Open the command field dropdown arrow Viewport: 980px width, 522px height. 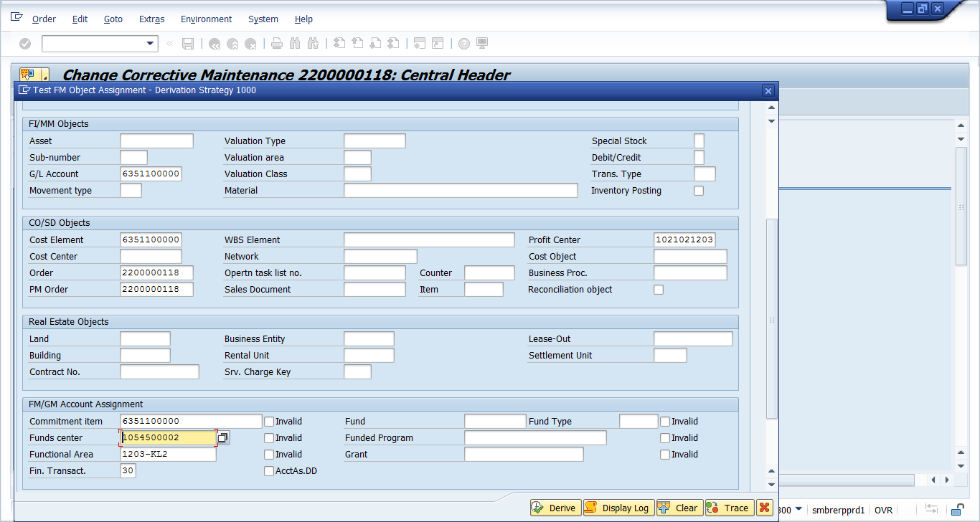pyautogui.click(x=150, y=44)
